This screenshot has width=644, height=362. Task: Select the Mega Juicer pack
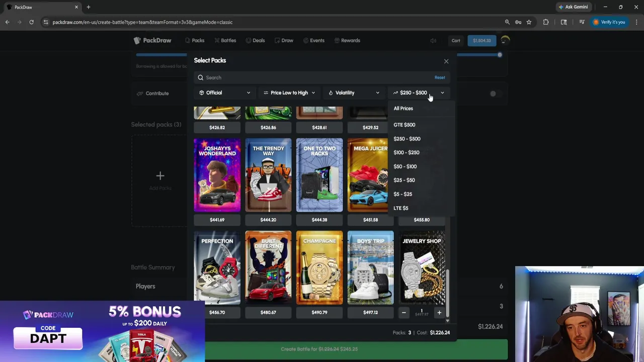coord(367,175)
